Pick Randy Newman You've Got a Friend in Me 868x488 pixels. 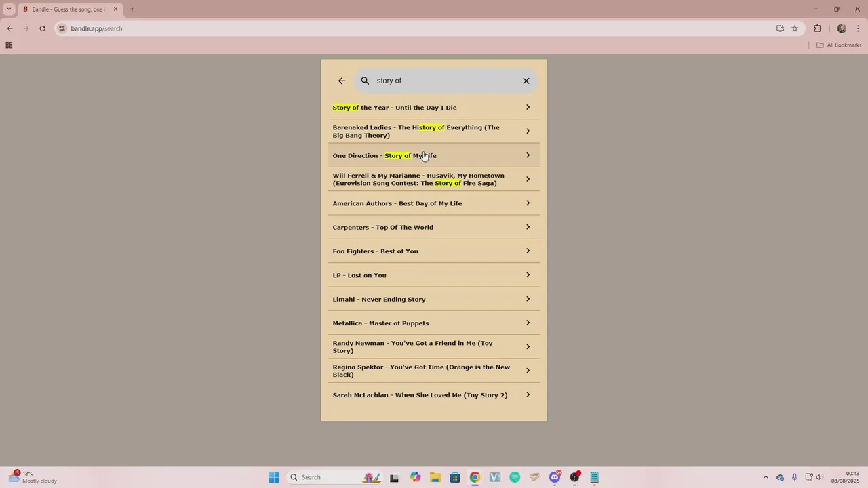(434, 347)
